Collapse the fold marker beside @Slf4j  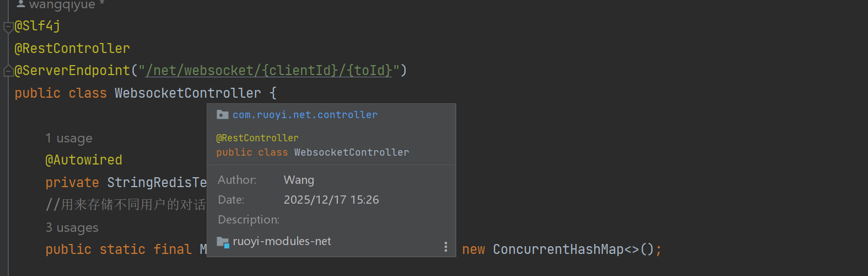(8, 26)
